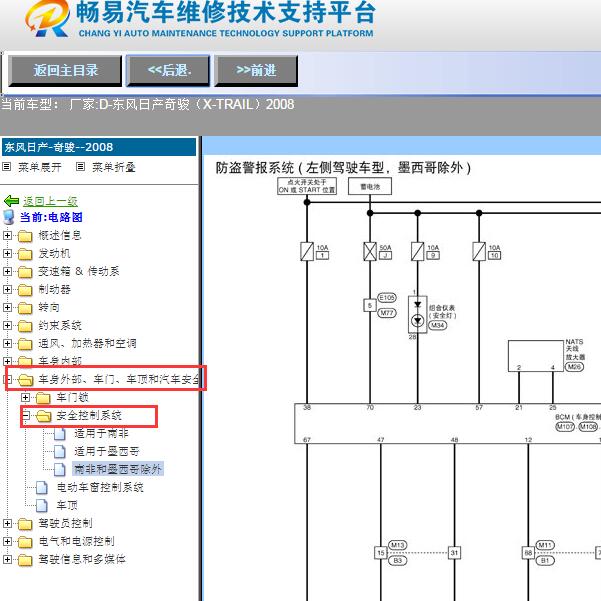Click the 发动机 folder icon
Viewport: 601px width, 601px height.
click(25, 254)
